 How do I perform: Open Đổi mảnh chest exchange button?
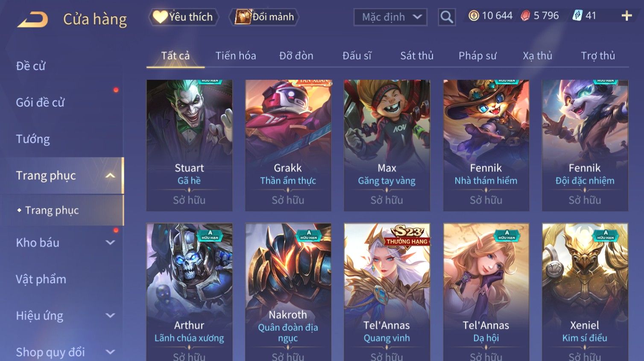pyautogui.click(x=264, y=17)
